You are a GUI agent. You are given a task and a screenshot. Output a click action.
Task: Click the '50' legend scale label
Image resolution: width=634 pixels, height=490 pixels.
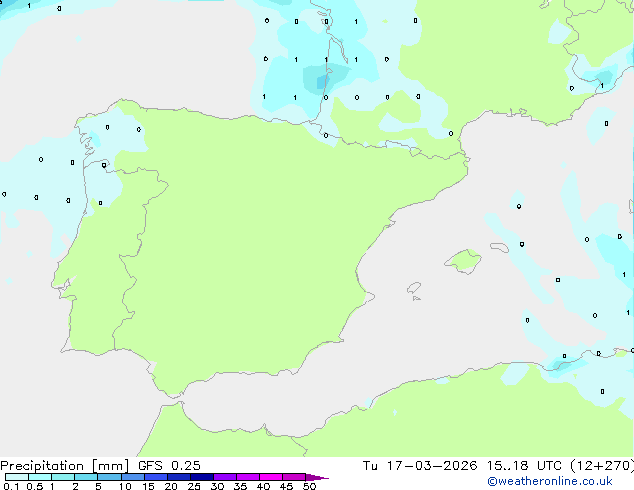[x=309, y=486]
